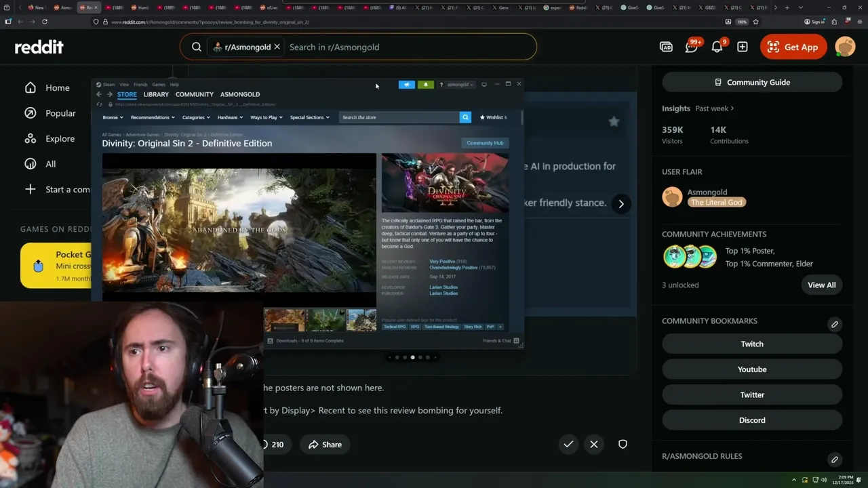Open the Reddit notifications bell
868x488 pixels.
(x=717, y=47)
